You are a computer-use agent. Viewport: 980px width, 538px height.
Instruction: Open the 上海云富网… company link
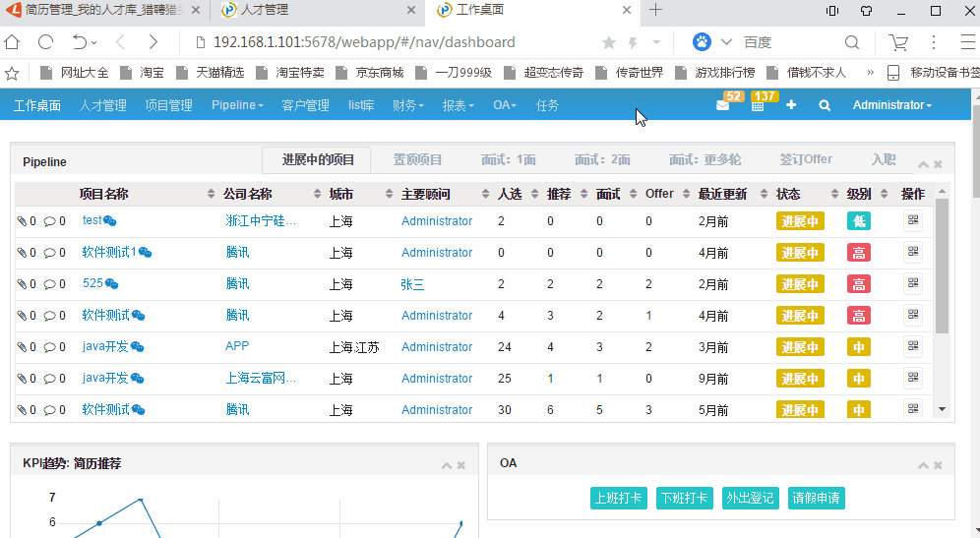click(261, 378)
